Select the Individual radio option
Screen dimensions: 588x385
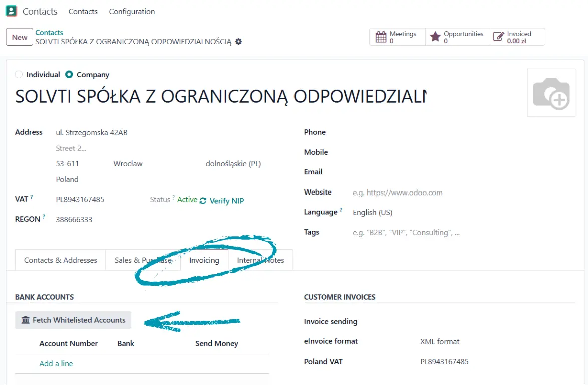pyautogui.click(x=19, y=75)
